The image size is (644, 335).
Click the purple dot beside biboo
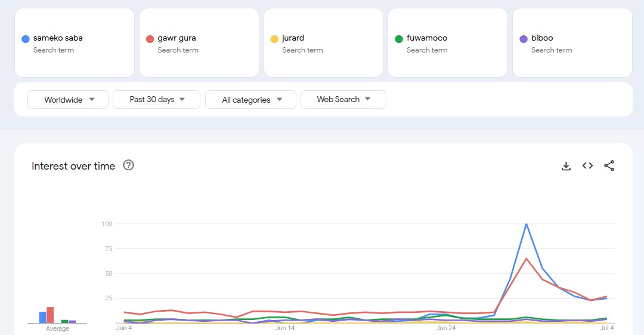pos(523,39)
